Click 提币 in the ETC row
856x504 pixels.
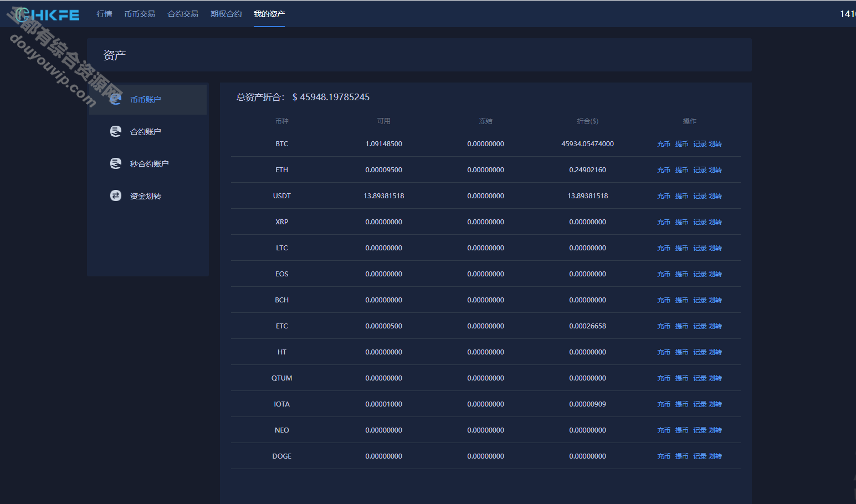point(681,326)
